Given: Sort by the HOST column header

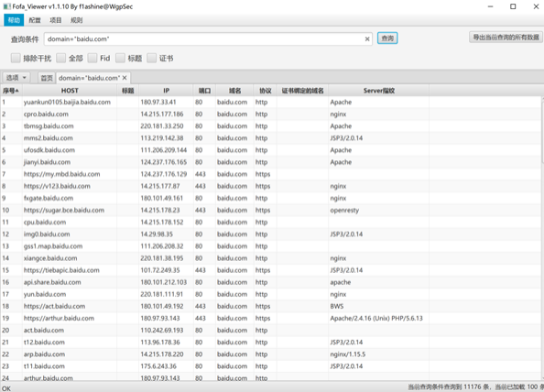Looking at the screenshot, I should (x=70, y=91).
